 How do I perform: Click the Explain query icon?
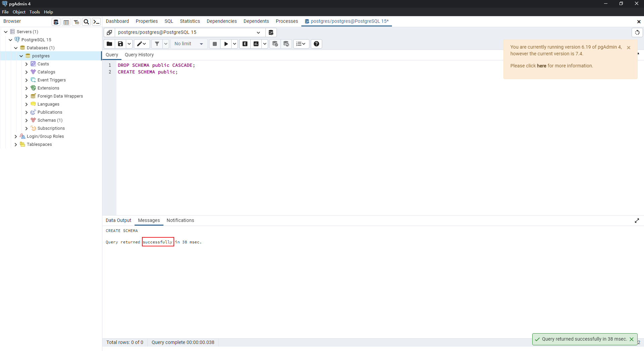click(245, 44)
